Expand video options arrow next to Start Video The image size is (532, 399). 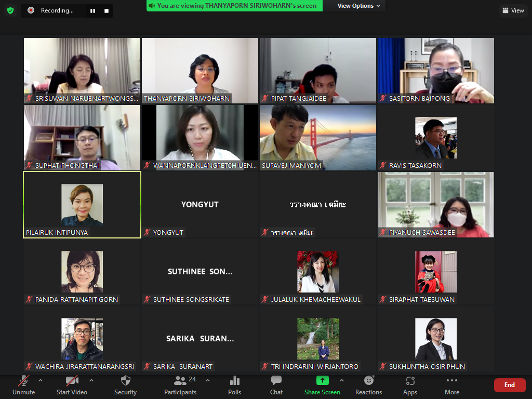coord(91,381)
